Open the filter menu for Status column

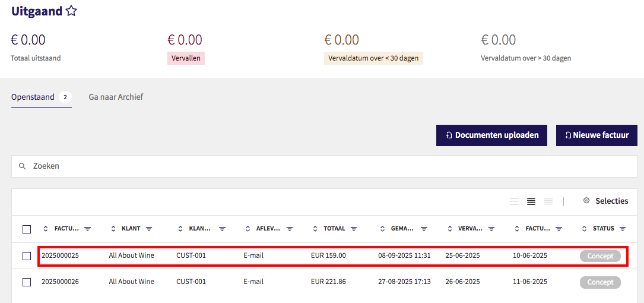tap(623, 229)
